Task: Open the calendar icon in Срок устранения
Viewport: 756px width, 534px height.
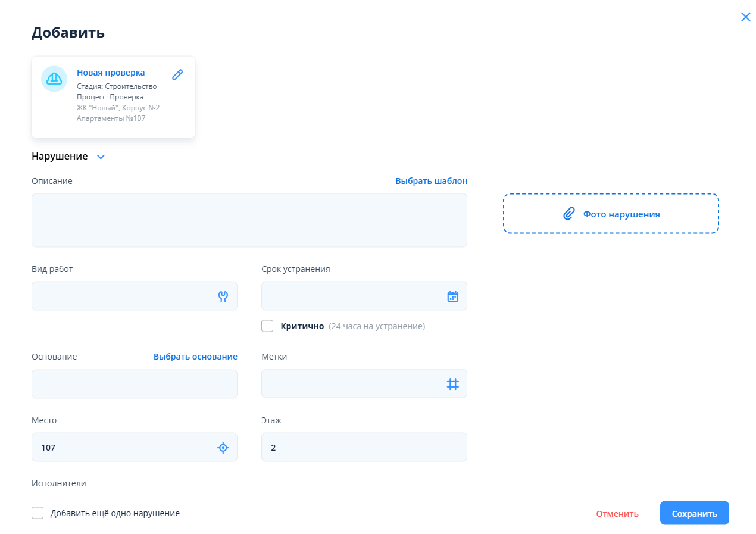Action: click(x=453, y=296)
